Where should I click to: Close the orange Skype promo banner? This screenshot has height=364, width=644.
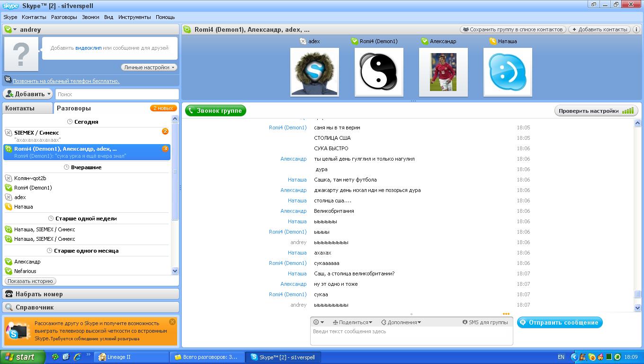pyautogui.click(x=172, y=322)
